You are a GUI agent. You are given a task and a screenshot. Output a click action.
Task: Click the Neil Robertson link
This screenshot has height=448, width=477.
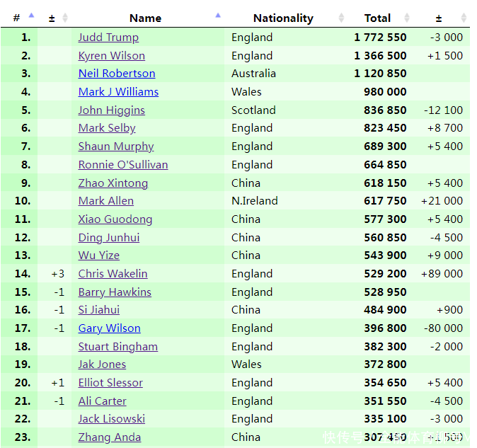coord(116,74)
